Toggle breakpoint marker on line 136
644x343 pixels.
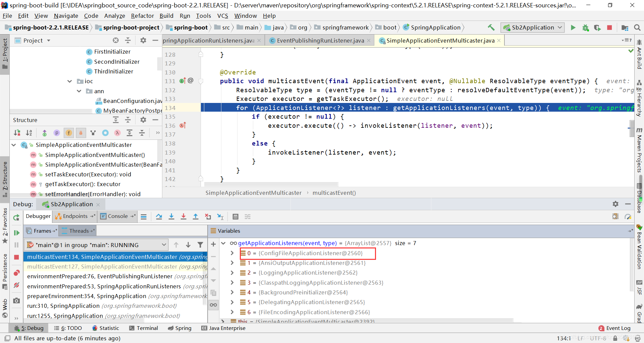click(182, 125)
